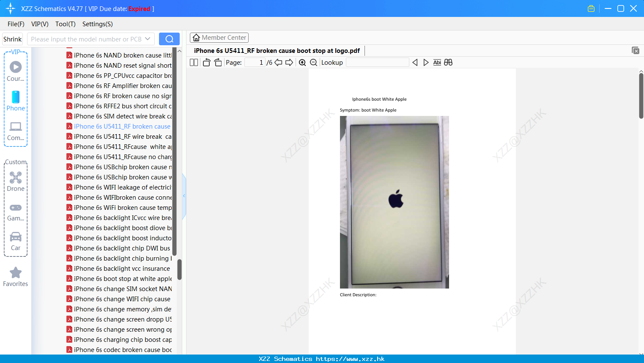Go to the previous PDF page arrow
644x363 pixels.
click(x=278, y=63)
